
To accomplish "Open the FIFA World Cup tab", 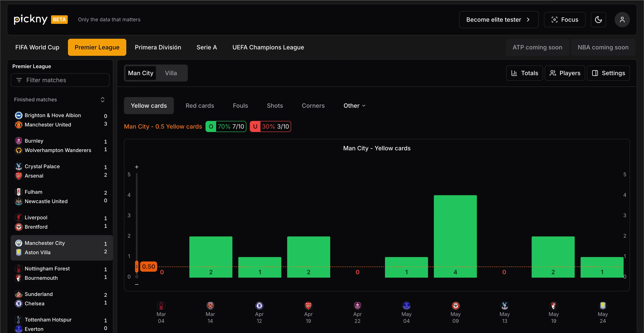I will click(37, 47).
